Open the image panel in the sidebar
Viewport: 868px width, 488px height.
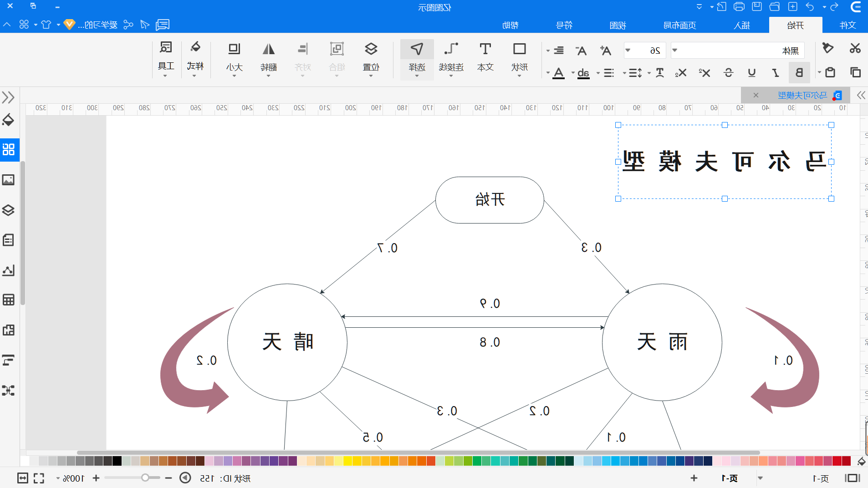tap(8, 180)
